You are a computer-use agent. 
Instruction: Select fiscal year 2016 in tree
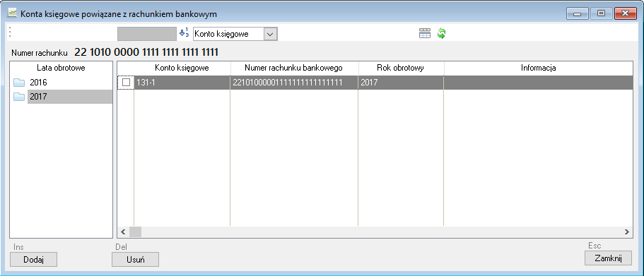(38, 83)
